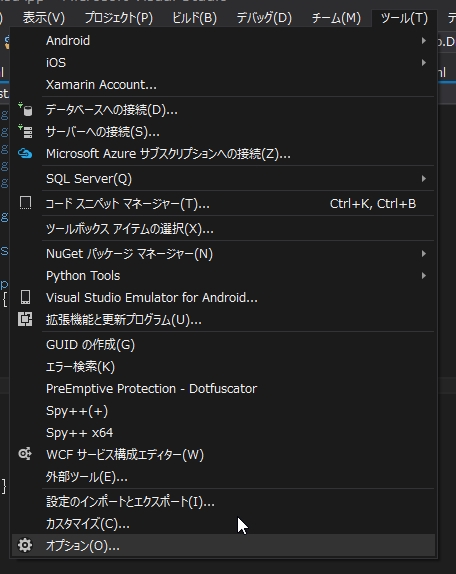Click the server connection icon
The height and width of the screenshot is (574, 456).
click(x=25, y=131)
